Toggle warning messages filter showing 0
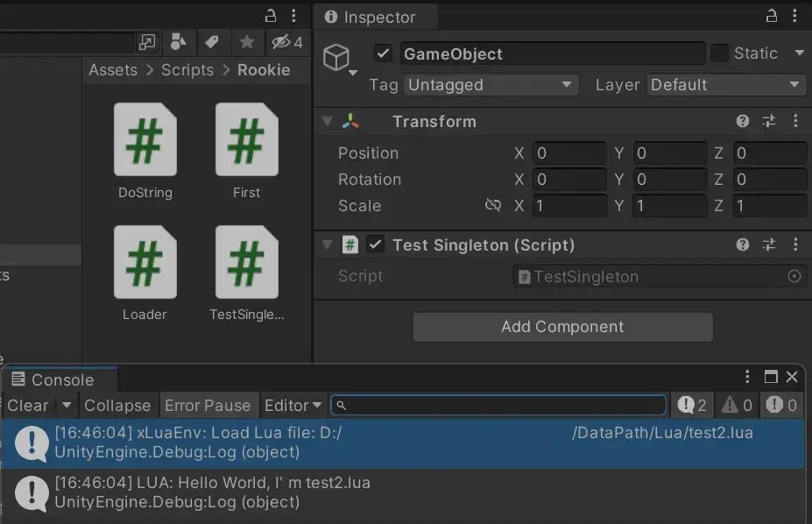This screenshot has height=524, width=812. [737, 405]
